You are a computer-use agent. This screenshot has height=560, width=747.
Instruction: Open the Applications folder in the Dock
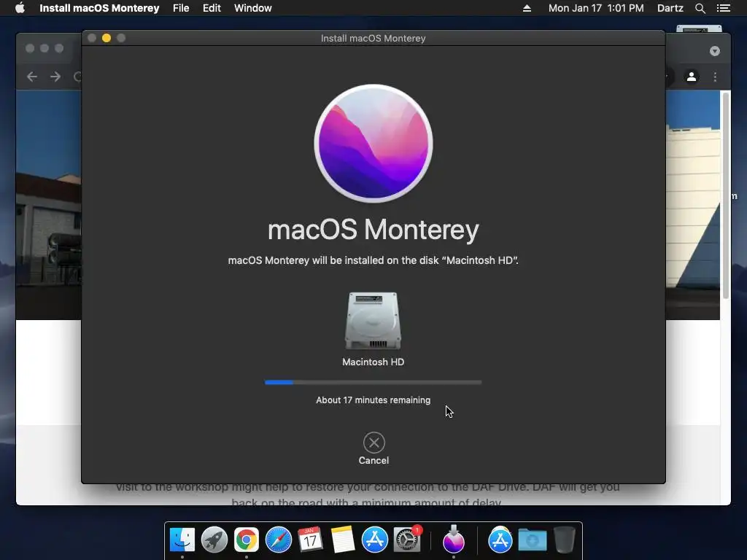tap(500, 540)
